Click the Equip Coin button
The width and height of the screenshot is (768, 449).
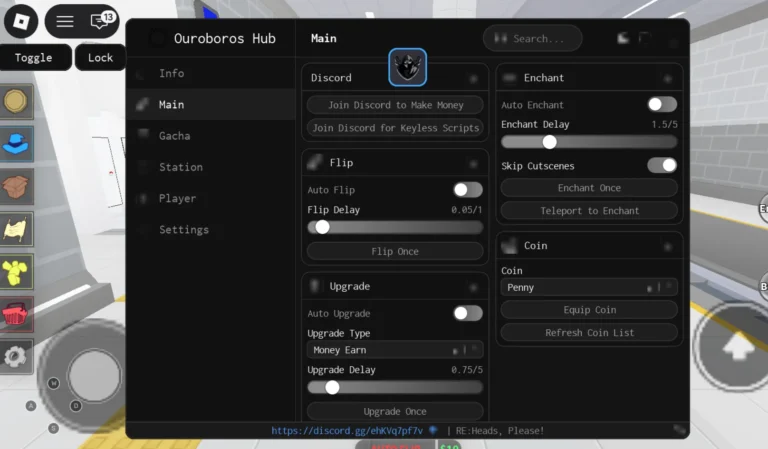pyautogui.click(x=589, y=310)
